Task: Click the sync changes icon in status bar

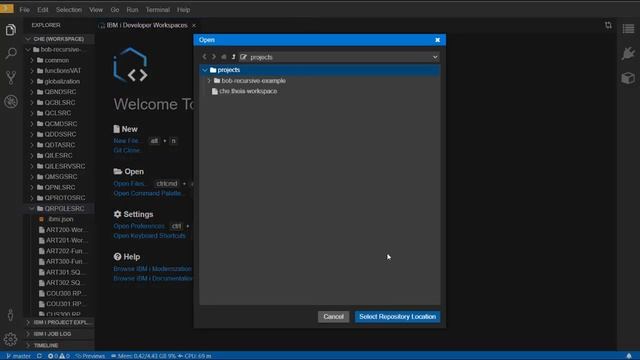Action: coord(39,356)
